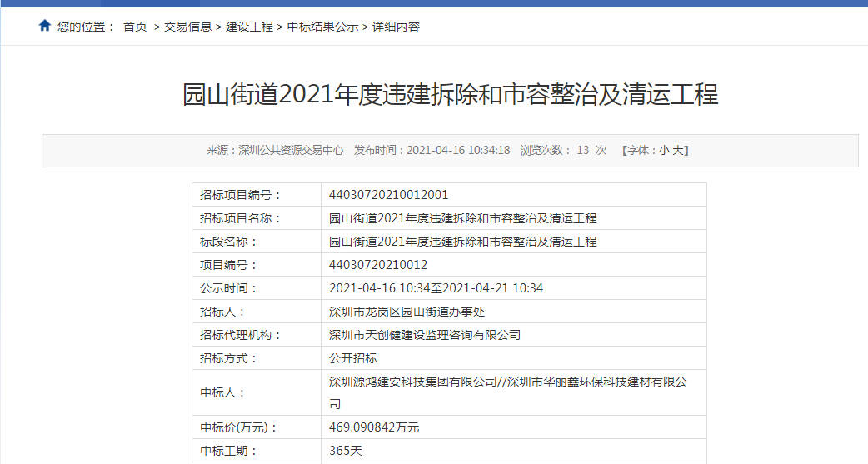Viewport: 868px width, 464px height.
Task: Click winning bidder 深圳源鸿建安科技集团有限公司
Action: tap(413, 382)
